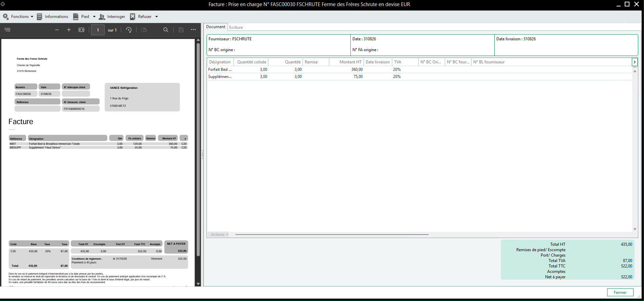
Task: Open the Actions dropdown below the table
Action: (x=219, y=235)
